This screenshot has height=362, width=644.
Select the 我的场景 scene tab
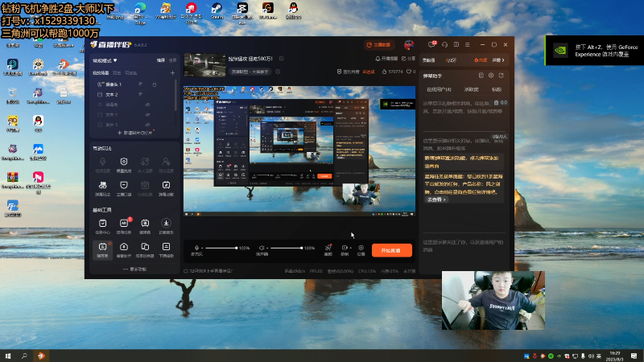pyautogui.click(x=101, y=73)
